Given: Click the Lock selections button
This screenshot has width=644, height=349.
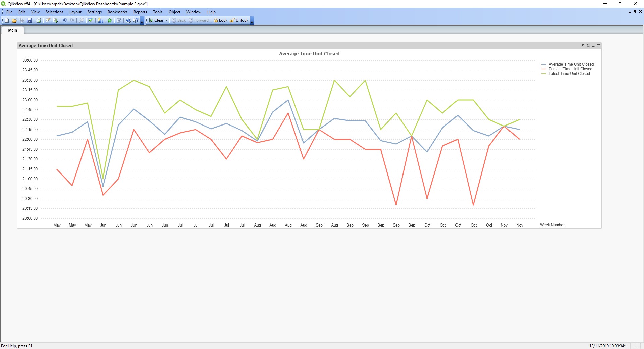Looking at the screenshot, I should click(220, 20).
